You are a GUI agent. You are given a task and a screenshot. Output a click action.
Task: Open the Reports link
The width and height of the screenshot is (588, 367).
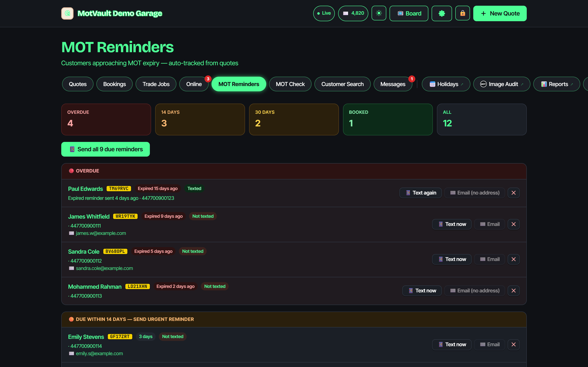point(556,84)
